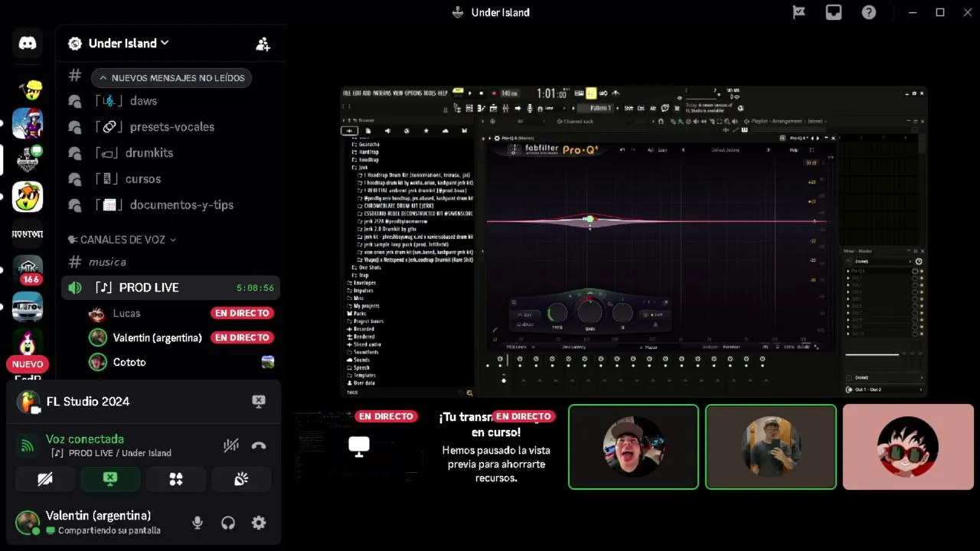Click the Pro-Q plugin gear icon
Image resolution: width=980 pixels, height=551 pixels.
click(x=497, y=139)
